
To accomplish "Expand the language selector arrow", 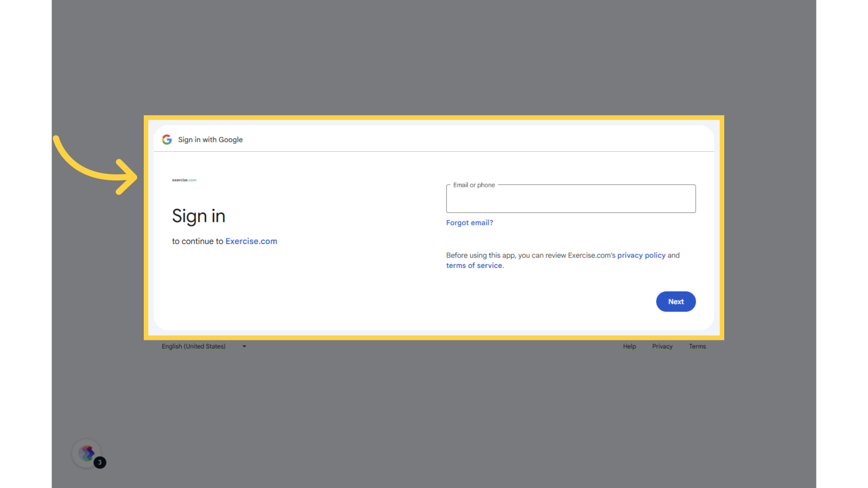I will coord(244,347).
